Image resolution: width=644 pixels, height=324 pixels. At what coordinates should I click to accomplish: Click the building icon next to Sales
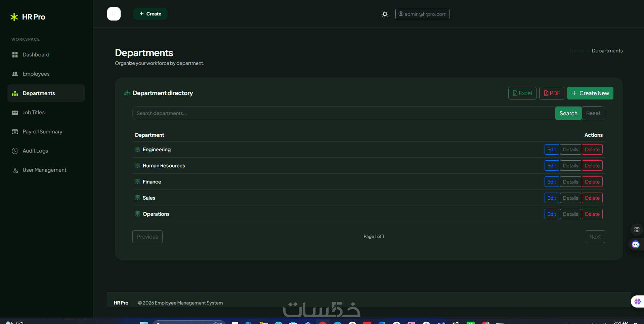pos(137,198)
